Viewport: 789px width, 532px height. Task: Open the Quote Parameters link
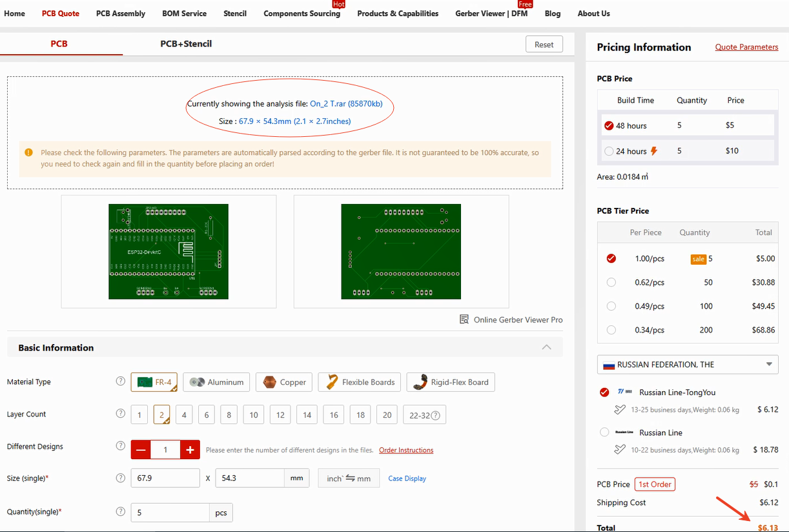(746, 47)
